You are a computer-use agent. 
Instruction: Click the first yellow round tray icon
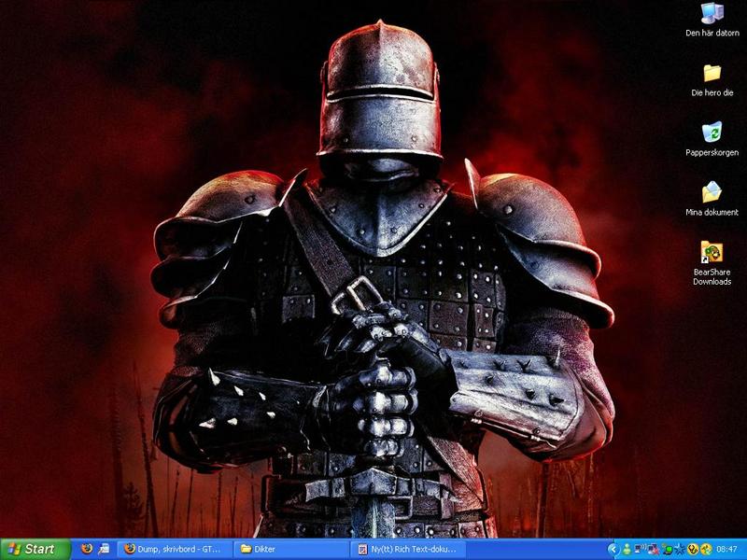(x=693, y=549)
